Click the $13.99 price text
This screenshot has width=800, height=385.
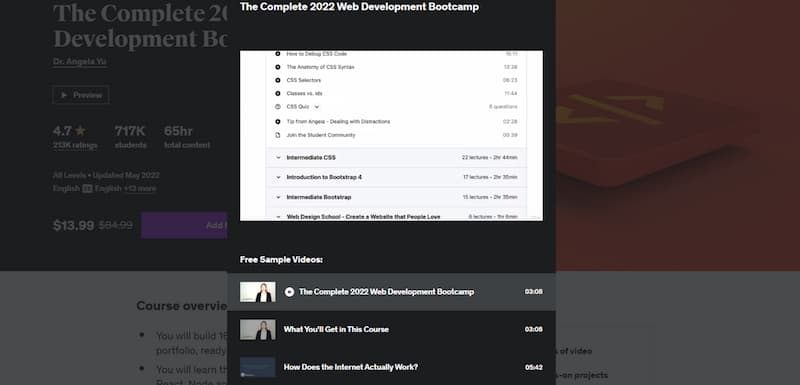point(73,225)
